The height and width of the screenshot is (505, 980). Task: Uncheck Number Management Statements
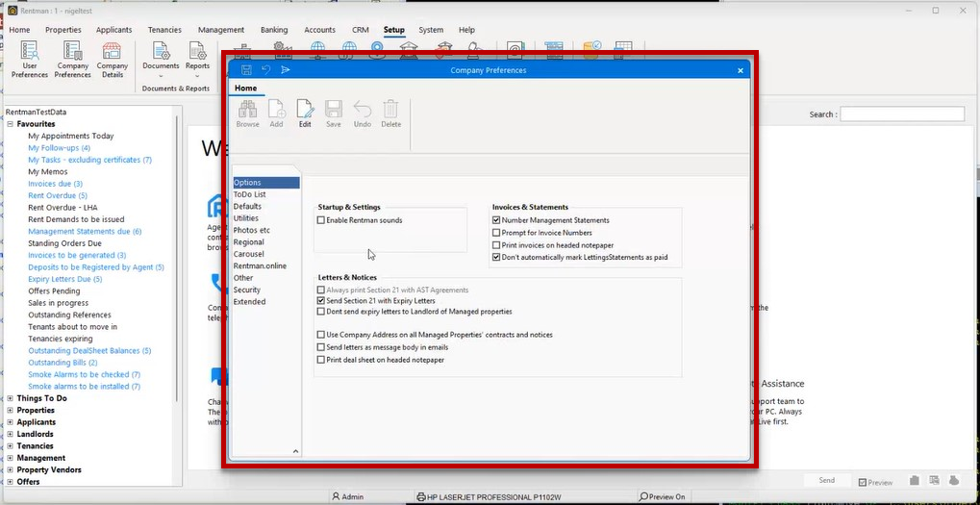click(x=496, y=220)
